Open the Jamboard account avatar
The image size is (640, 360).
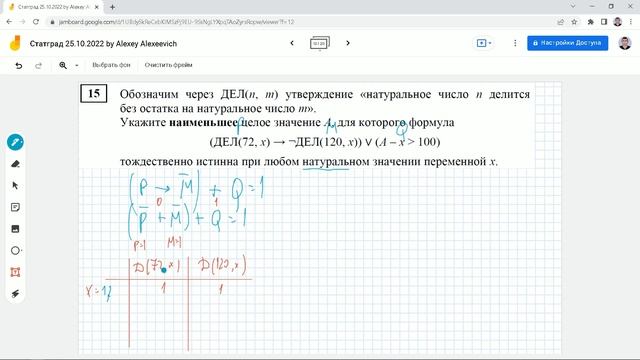tap(624, 43)
